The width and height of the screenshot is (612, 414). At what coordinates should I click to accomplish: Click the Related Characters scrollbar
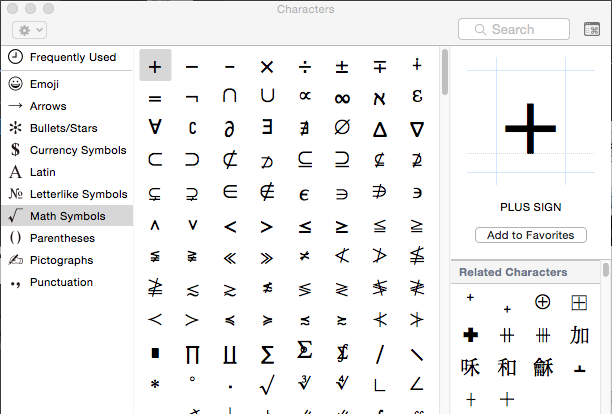606,270
